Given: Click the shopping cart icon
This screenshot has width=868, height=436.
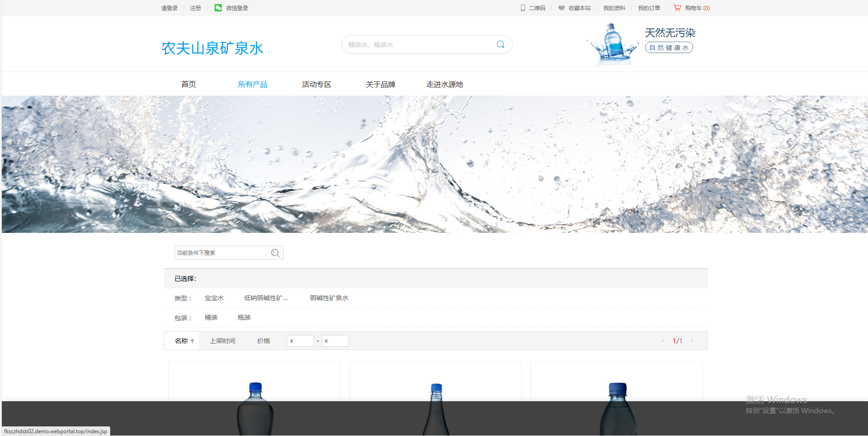Looking at the screenshot, I should [677, 8].
